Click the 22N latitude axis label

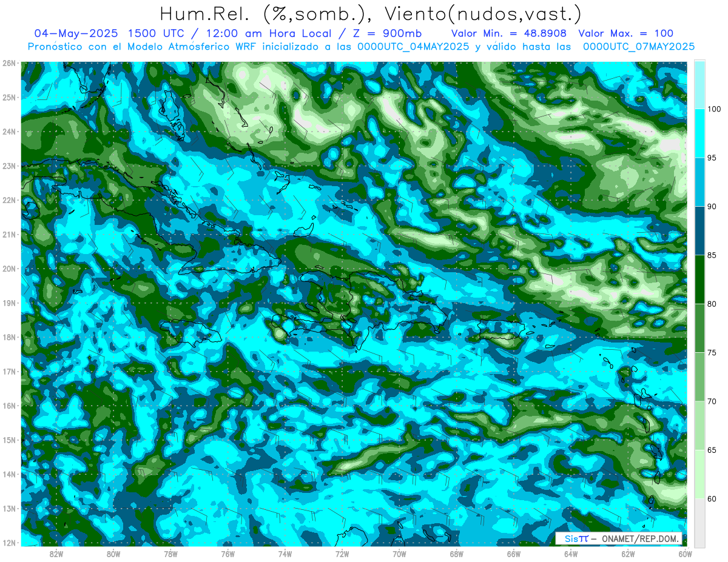tap(8, 200)
